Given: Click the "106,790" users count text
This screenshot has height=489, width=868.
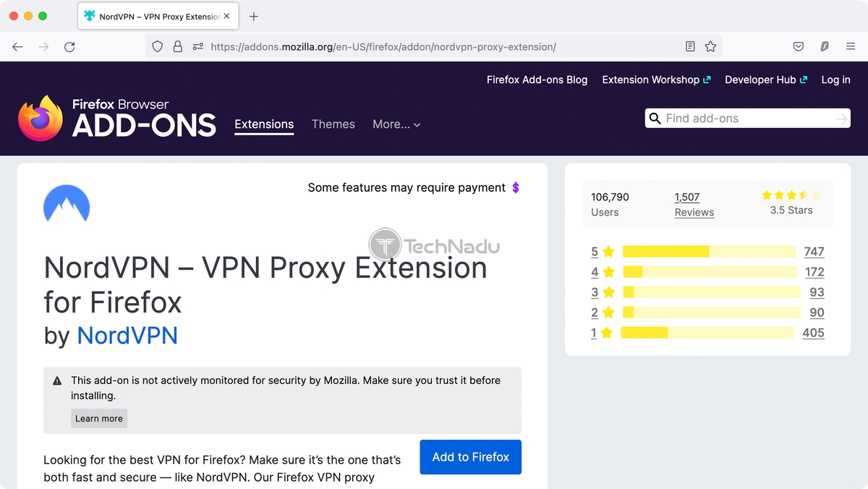Looking at the screenshot, I should click(610, 197).
